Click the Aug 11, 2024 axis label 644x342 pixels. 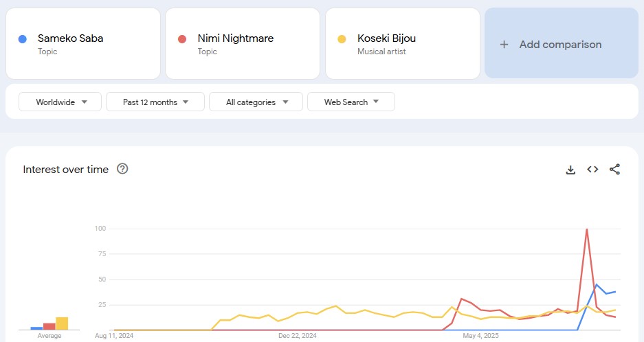(x=114, y=335)
